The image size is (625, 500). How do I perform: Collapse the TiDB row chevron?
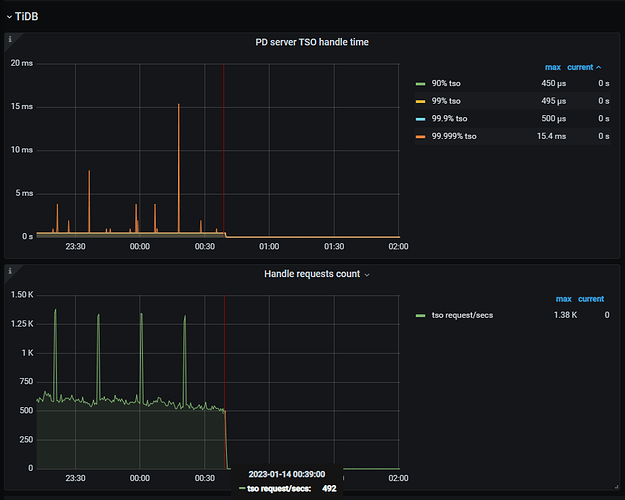point(9,16)
